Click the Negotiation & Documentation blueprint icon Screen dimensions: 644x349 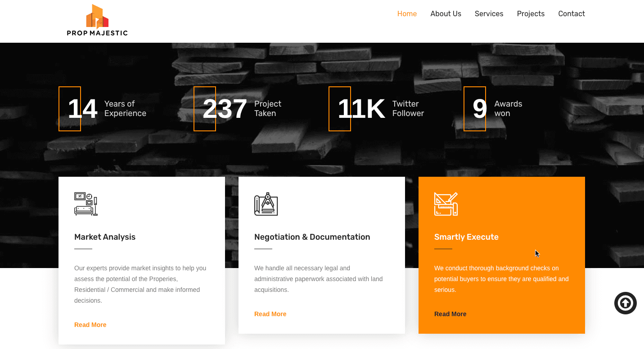(266, 204)
